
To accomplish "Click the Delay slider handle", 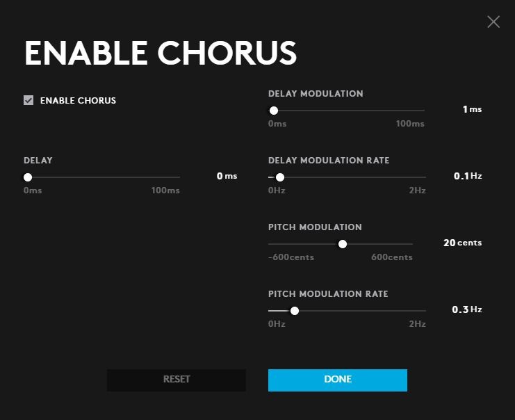I will click(28, 177).
